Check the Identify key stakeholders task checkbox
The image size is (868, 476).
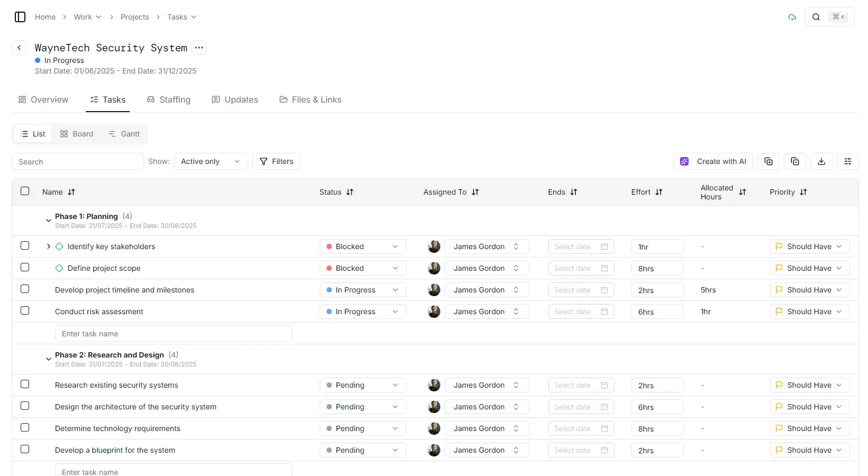pos(25,245)
